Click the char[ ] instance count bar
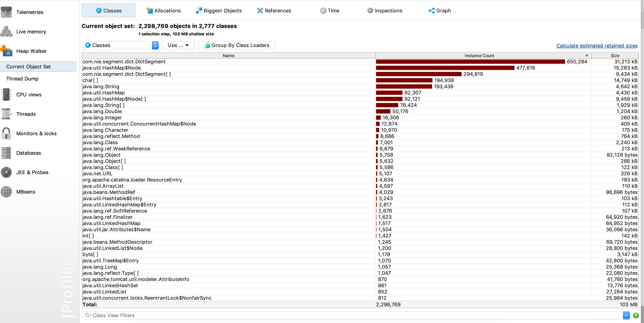The height and width of the screenshot is (323, 644). pos(404,80)
